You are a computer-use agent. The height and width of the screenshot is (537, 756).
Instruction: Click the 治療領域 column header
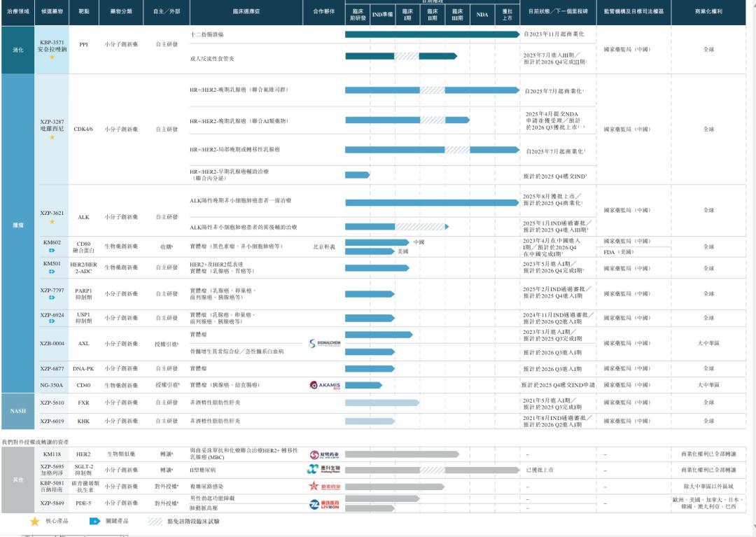[17, 11]
